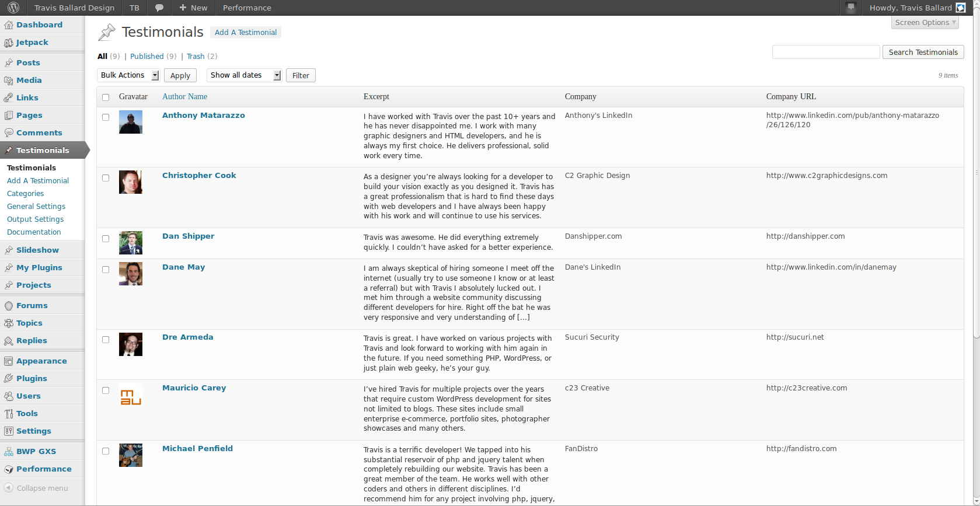Viewport: 980px width, 506px height.
Task: Open the comments bubble icon in the admin bar
Action: coord(159,8)
